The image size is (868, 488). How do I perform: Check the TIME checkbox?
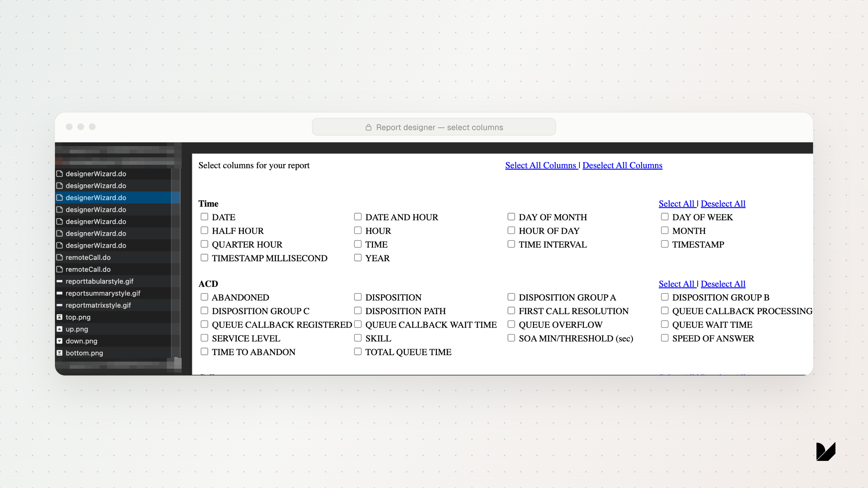[x=358, y=244]
